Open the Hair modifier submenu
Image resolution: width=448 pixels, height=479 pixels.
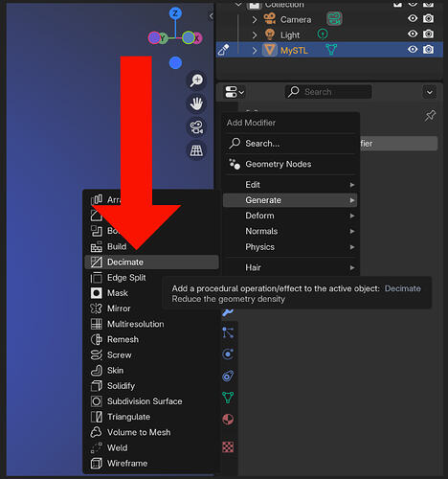[x=290, y=267]
